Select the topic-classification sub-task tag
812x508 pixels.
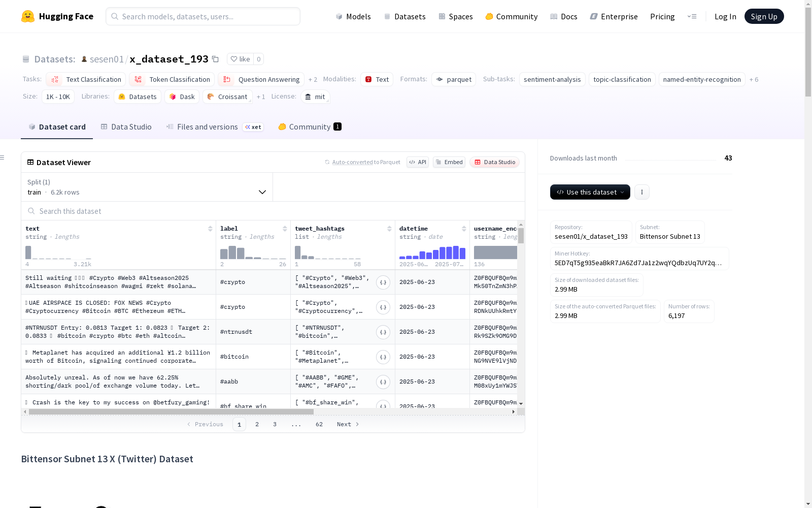(622, 79)
